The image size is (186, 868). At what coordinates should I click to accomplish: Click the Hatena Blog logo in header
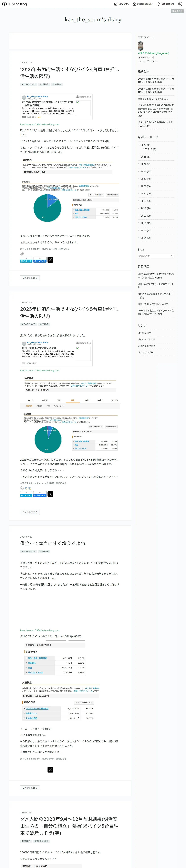pyautogui.click(x=14, y=4)
